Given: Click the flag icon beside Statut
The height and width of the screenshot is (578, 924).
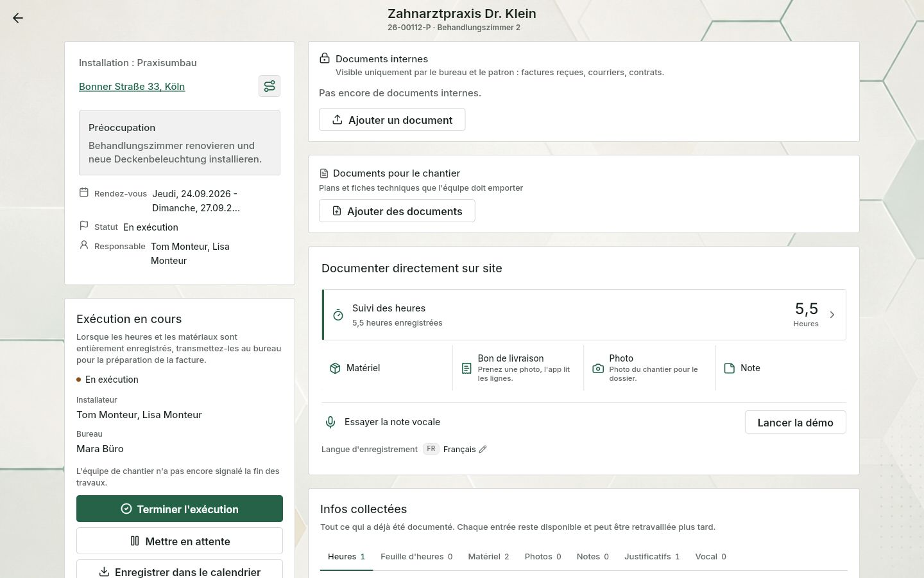Looking at the screenshot, I should [84, 226].
